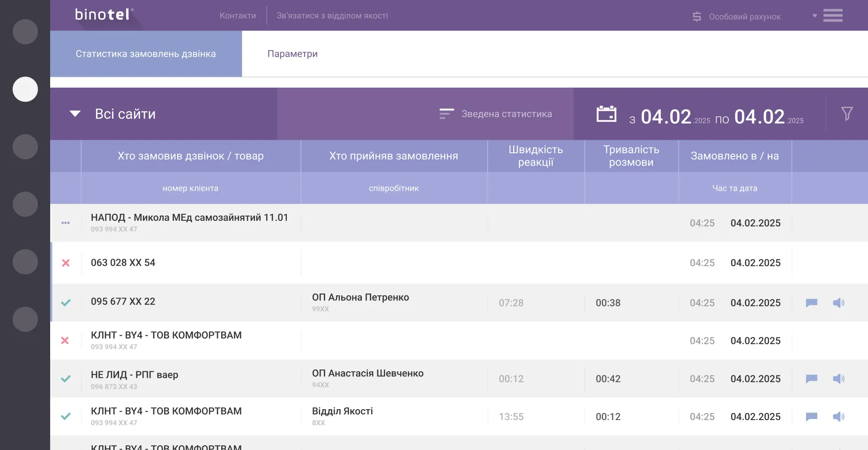The width and height of the screenshot is (868, 450).
Task: Open the Контакти link
Action: click(238, 15)
